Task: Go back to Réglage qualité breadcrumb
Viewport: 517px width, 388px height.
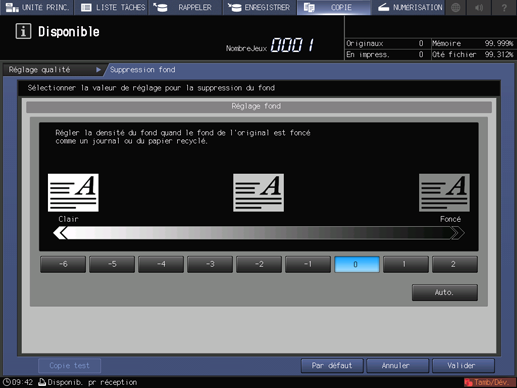Action: pyautogui.click(x=39, y=70)
